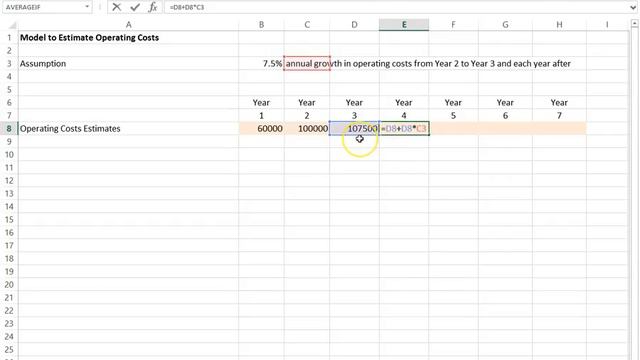Click the Year label above number 4
The width and height of the screenshot is (640, 360).
[x=404, y=102]
